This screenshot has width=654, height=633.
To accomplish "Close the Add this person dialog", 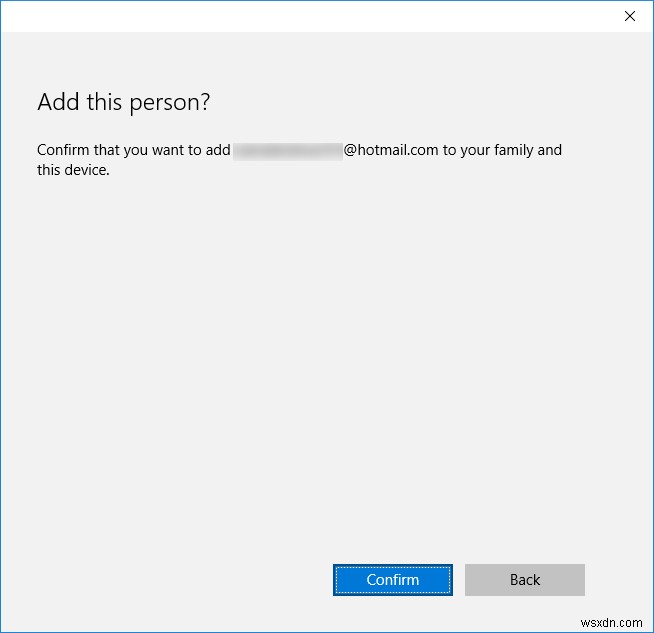I will pos(630,16).
